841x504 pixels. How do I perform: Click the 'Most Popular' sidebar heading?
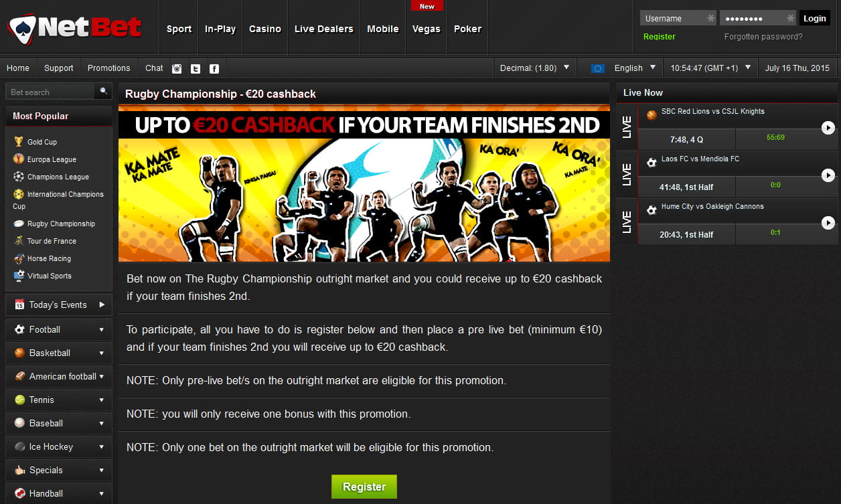tap(41, 116)
